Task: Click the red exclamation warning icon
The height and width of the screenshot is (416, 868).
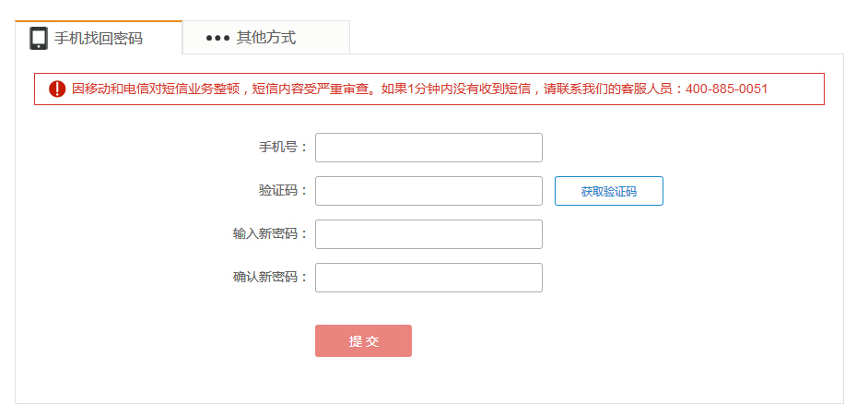Action: click(57, 89)
